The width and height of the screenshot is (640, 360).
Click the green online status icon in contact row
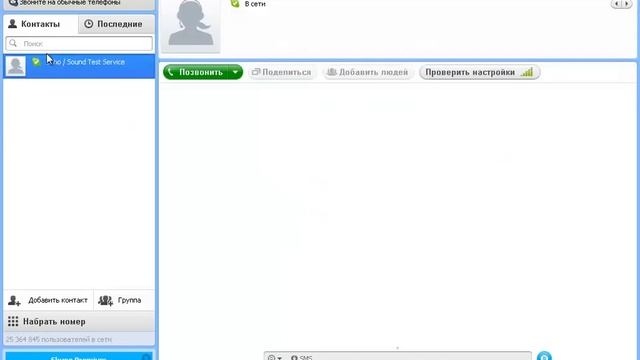(x=36, y=62)
